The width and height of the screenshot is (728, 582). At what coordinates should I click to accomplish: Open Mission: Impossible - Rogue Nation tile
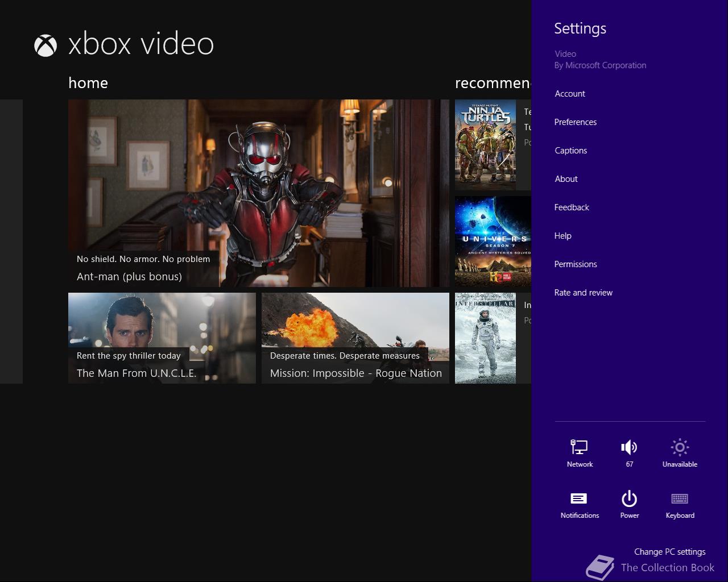tap(355, 338)
